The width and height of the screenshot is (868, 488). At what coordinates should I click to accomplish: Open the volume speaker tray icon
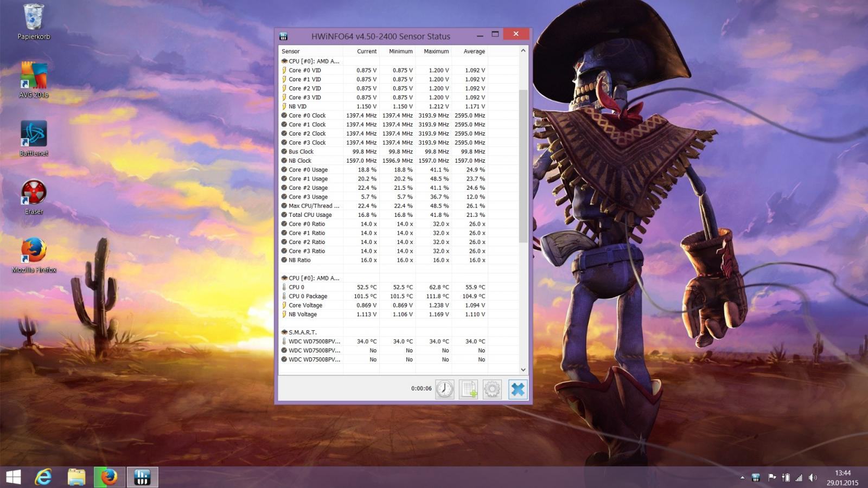[812, 478]
